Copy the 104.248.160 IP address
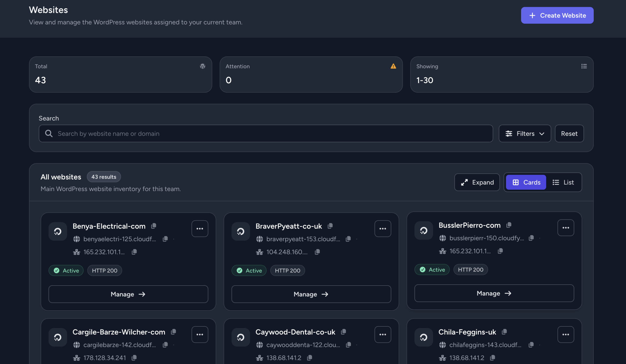Image resolution: width=626 pixels, height=364 pixels. coord(317,252)
